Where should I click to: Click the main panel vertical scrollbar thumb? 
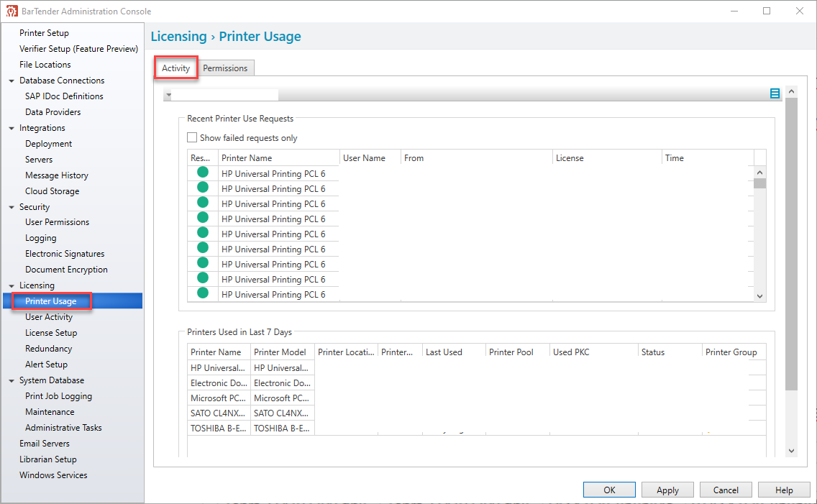click(791, 244)
